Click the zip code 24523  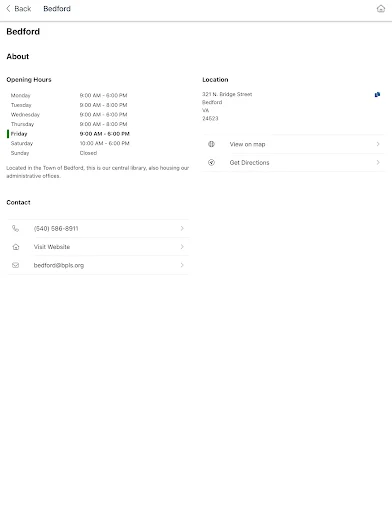coord(210,118)
